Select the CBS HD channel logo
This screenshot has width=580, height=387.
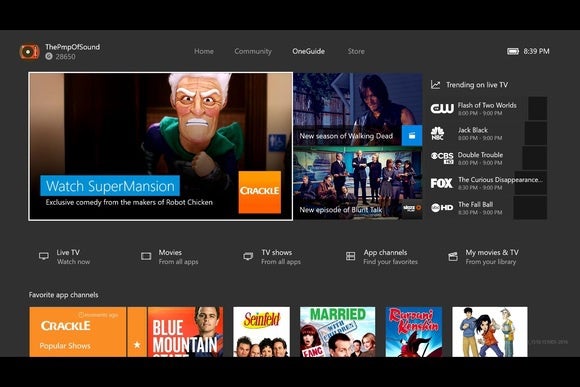(442, 158)
